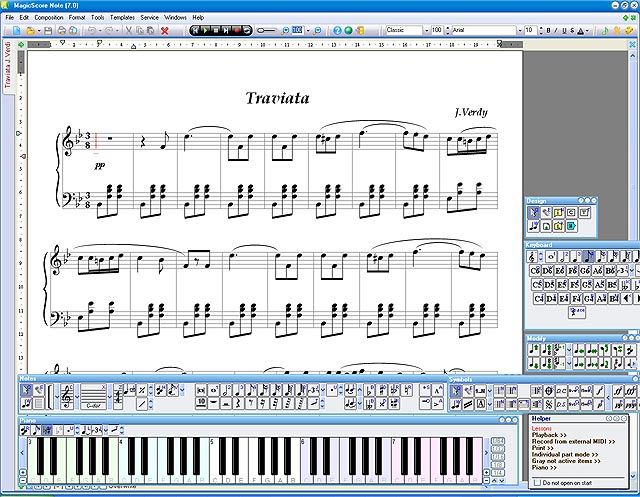This screenshot has width=640, height=497.
Task: Open the Composition menu
Action: 49,18
